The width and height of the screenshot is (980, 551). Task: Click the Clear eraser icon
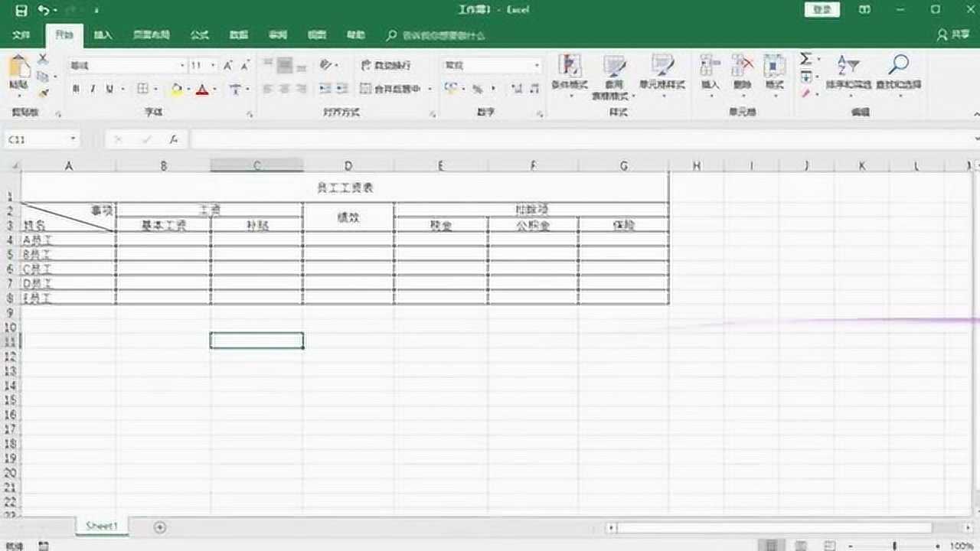[x=806, y=93]
